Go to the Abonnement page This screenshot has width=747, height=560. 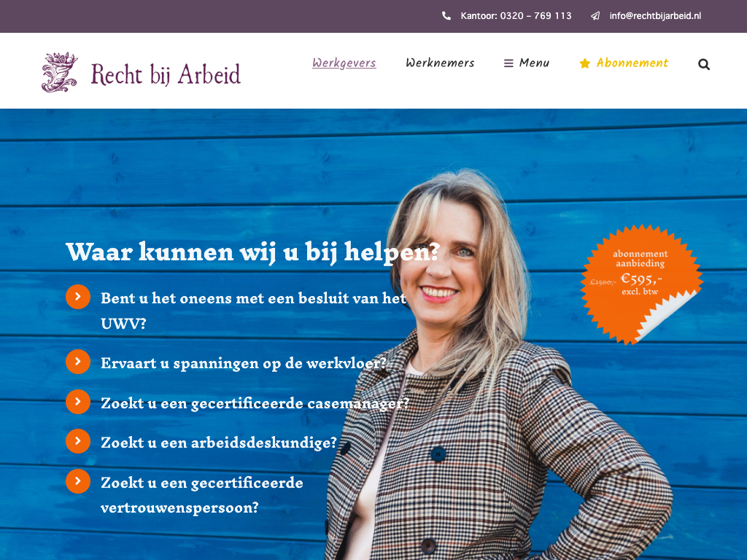(x=632, y=63)
